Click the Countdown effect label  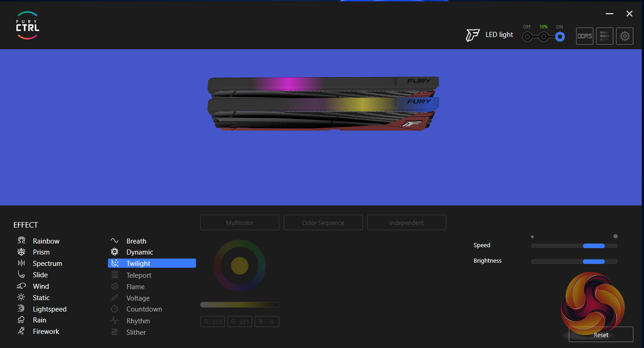click(x=144, y=309)
